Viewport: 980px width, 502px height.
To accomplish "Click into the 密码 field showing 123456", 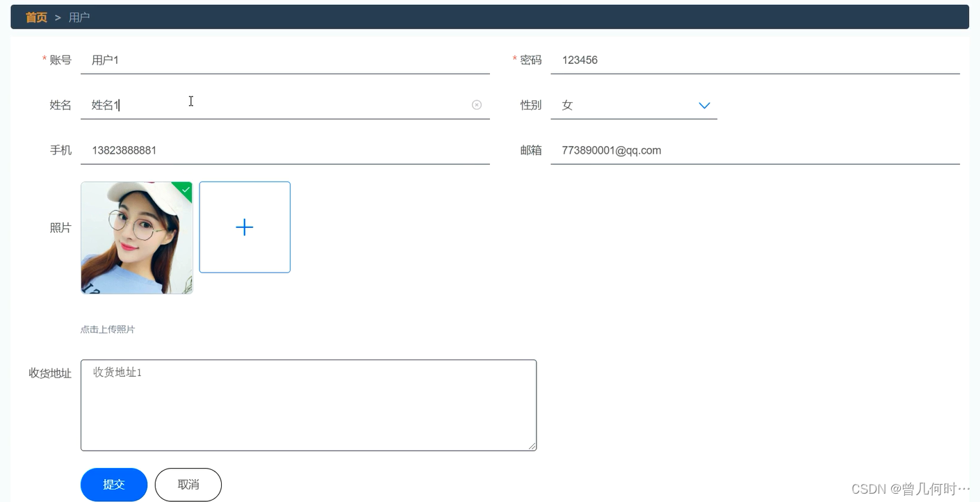I will (x=756, y=60).
